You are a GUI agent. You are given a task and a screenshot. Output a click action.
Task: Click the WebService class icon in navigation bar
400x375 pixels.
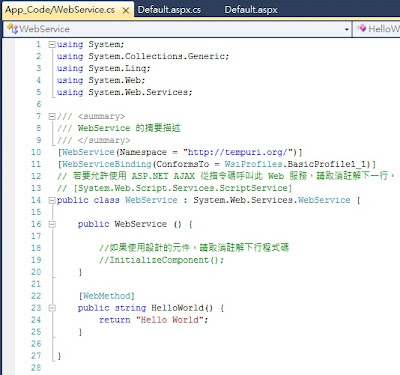pos(12,29)
